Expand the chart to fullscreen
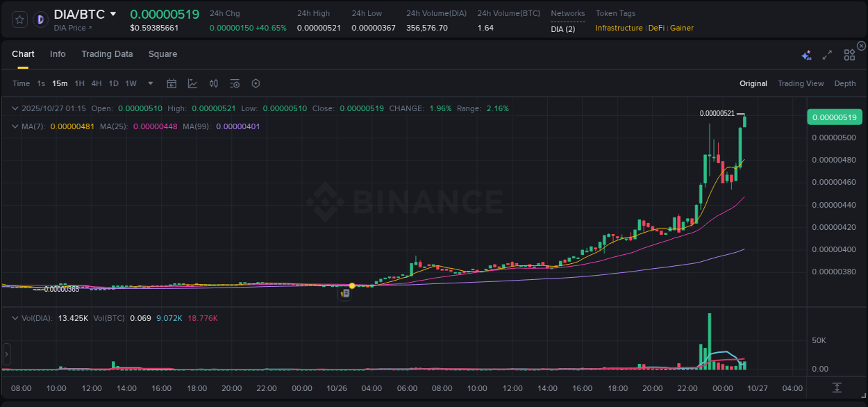Viewport: 868px width, 407px height. [826, 55]
